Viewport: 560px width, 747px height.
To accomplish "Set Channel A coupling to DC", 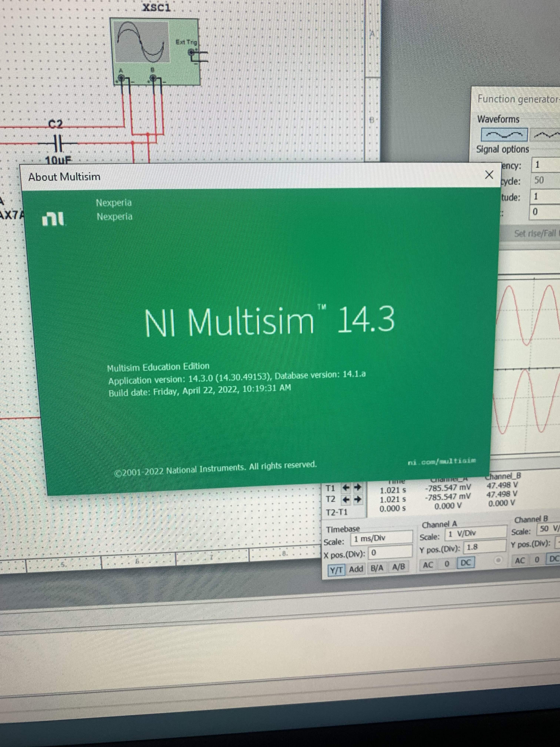I will [466, 563].
